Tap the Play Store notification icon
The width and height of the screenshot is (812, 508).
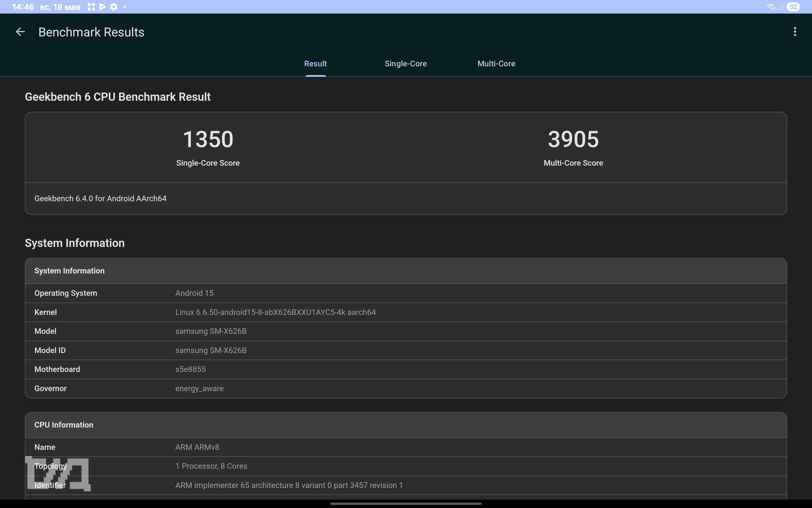pyautogui.click(x=103, y=7)
